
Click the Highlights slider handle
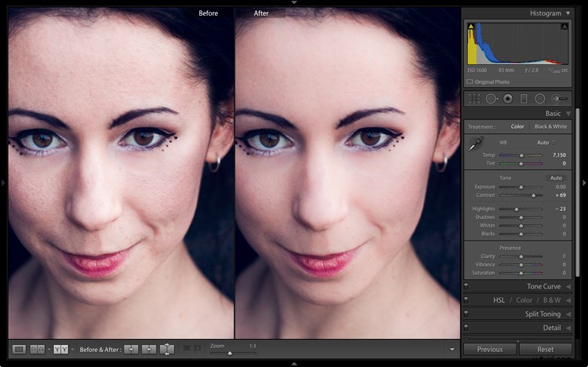coord(517,209)
